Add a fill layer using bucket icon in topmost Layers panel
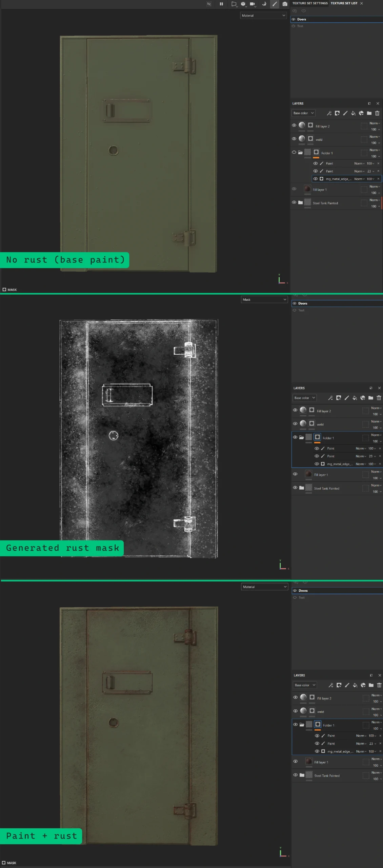Image resolution: width=383 pixels, height=868 pixels. coord(353,113)
